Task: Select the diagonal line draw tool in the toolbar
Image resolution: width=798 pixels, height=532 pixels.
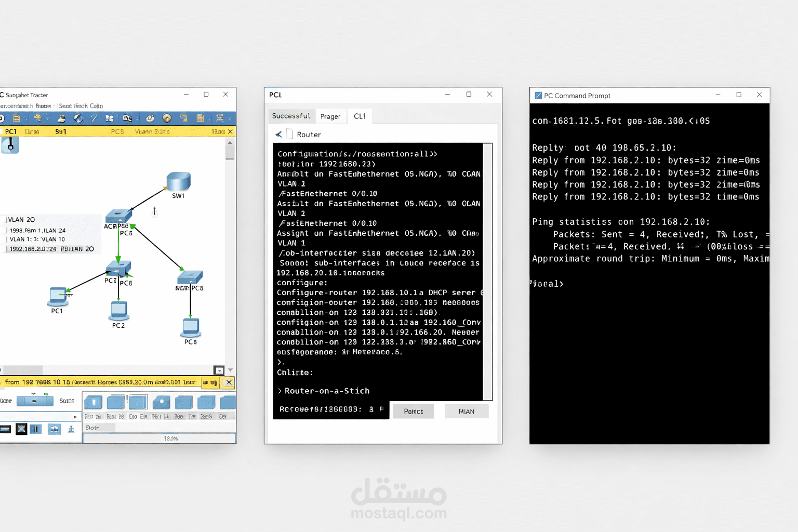Action: (94, 118)
